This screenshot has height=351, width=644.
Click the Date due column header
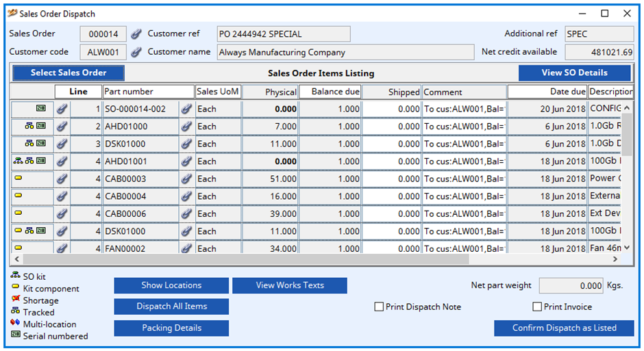coord(547,92)
